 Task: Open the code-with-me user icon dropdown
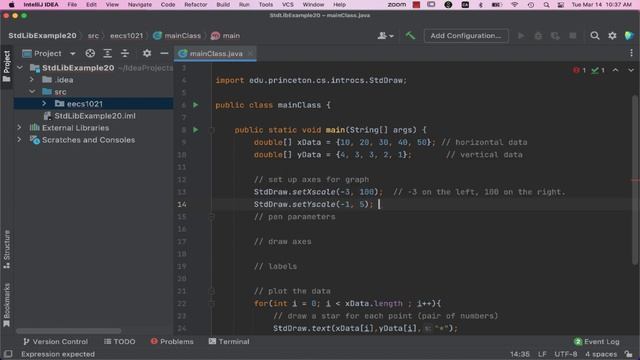pyautogui.click(x=385, y=36)
